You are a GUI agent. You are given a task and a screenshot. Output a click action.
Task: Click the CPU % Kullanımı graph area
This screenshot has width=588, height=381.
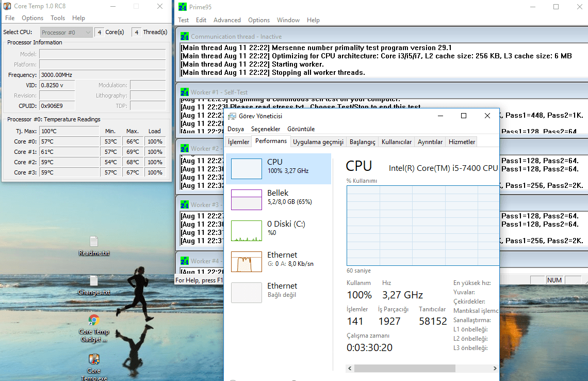point(423,226)
